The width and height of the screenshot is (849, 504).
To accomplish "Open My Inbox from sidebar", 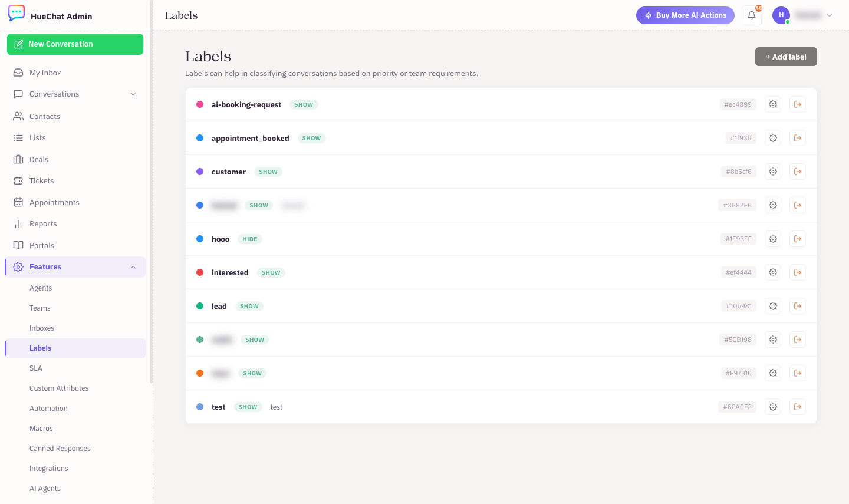I will coord(75,73).
